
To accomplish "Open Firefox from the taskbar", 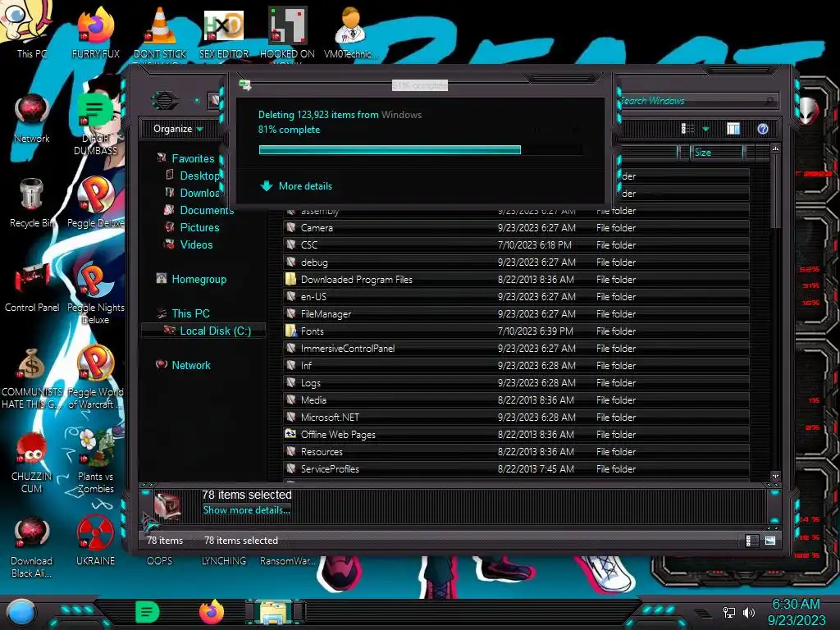I will click(x=212, y=612).
